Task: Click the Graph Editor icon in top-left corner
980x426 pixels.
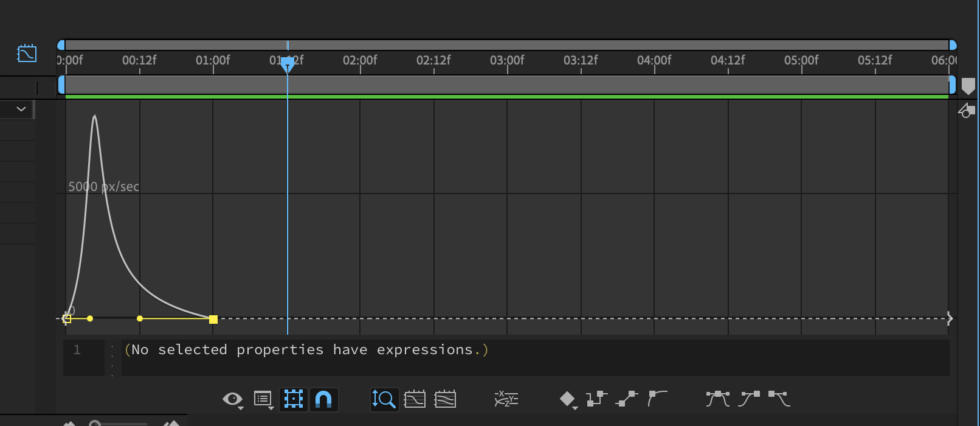Action: [26, 54]
